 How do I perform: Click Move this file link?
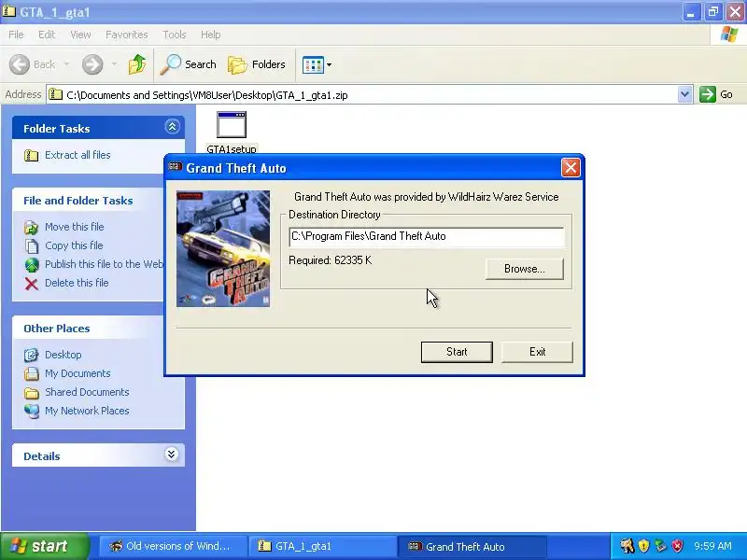pyautogui.click(x=75, y=227)
